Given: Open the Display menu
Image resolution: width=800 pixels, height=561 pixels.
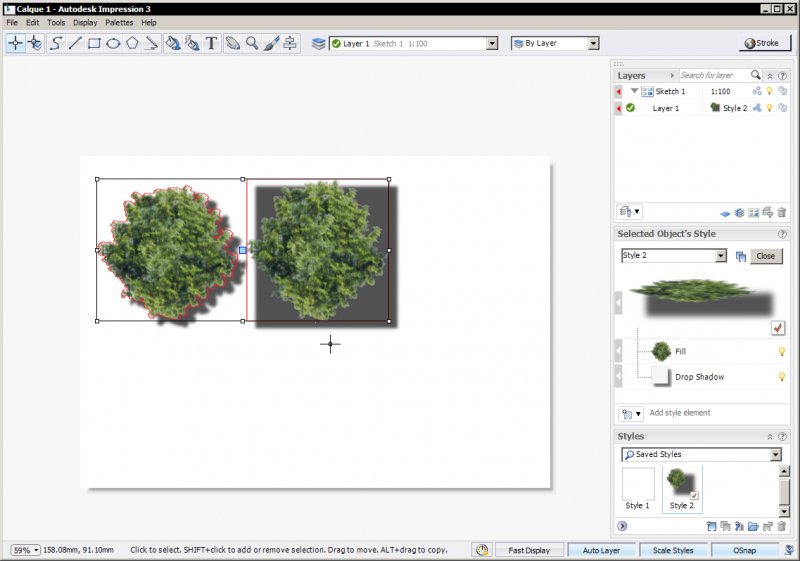Looking at the screenshot, I should 85,22.
